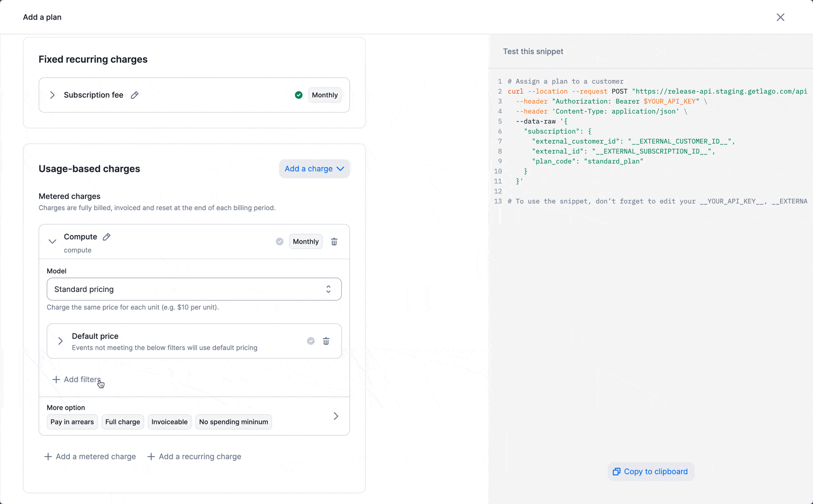
Task: Expand the Subscription fee section
Action: point(52,95)
